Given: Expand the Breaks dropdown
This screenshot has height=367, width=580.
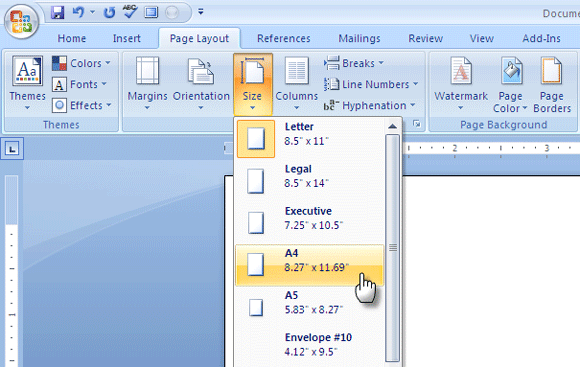Looking at the screenshot, I should pyautogui.click(x=354, y=63).
